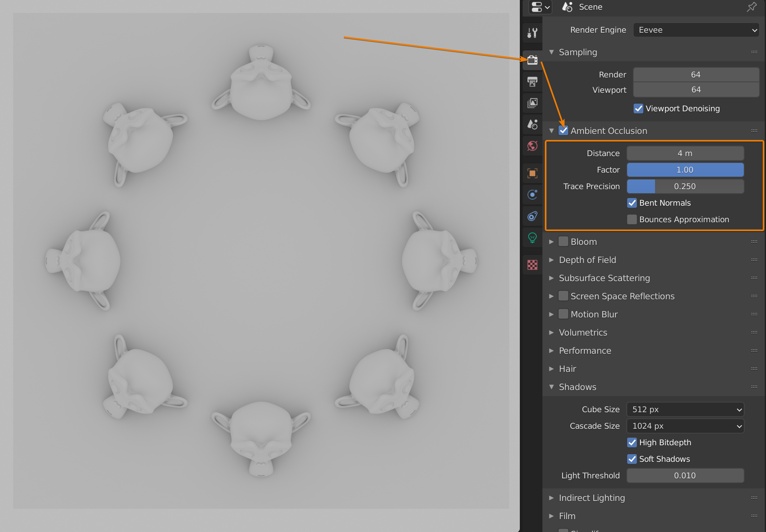The image size is (766, 532).
Task: Open the Texture properties checker icon
Action: (532, 265)
